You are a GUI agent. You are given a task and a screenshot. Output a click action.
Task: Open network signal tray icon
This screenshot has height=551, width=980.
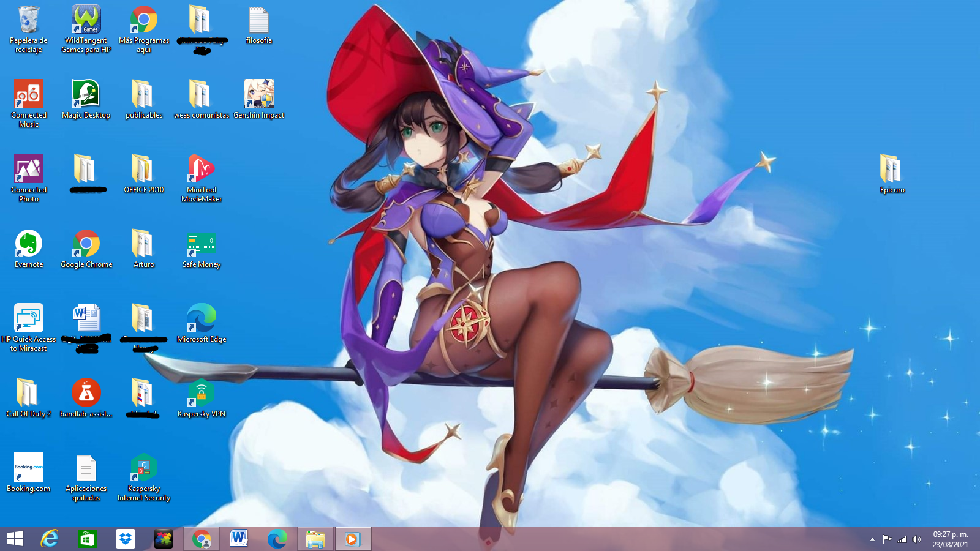pyautogui.click(x=902, y=539)
